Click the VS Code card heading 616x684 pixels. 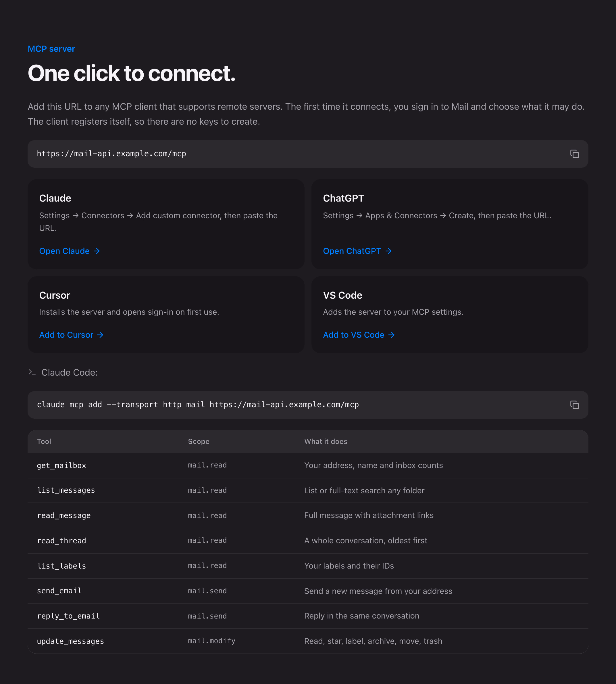pos(342,295)
